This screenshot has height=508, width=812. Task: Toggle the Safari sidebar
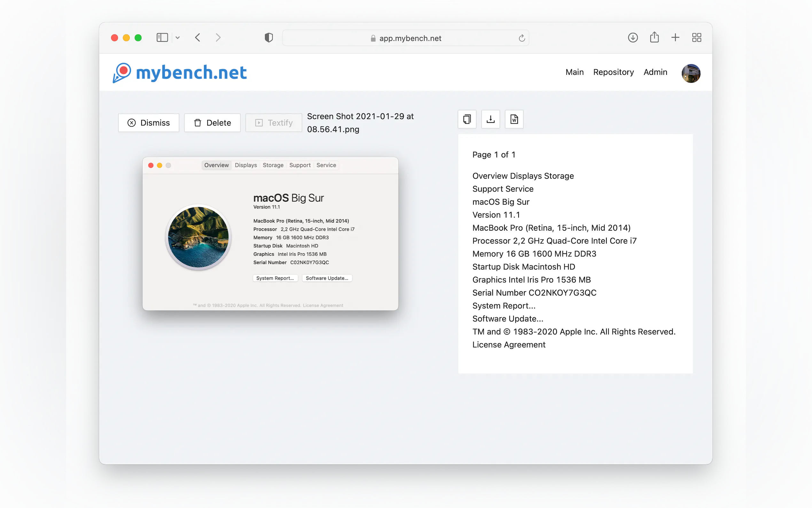162,38
